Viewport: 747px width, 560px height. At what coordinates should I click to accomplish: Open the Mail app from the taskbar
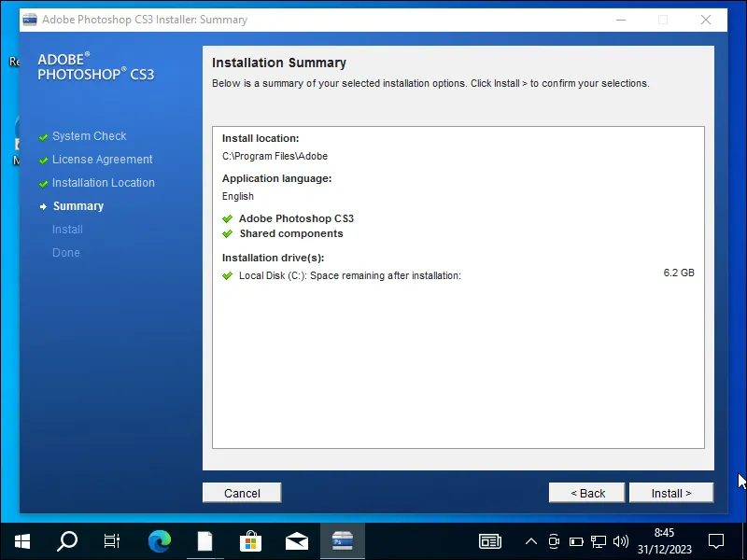[x=297, y=540]
